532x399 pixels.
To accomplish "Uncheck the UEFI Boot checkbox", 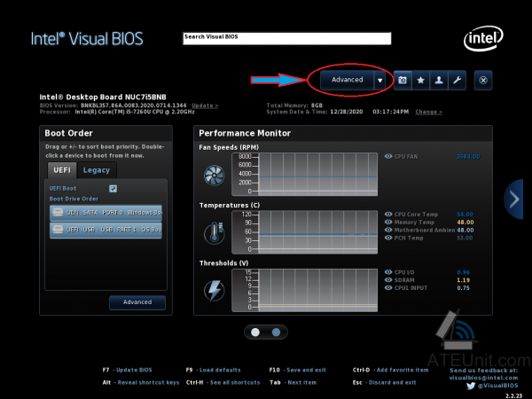I will pos(113,189).
